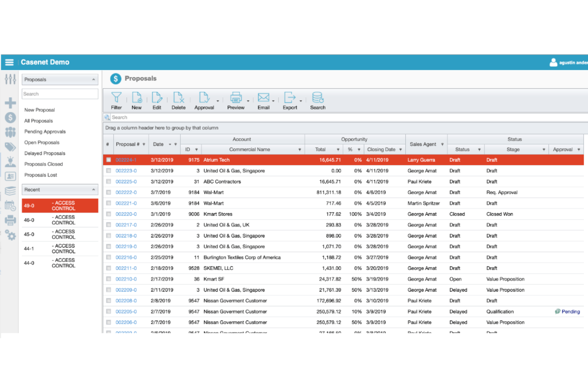Open proposal link 002222-0
Image resolution: width=588 pixels, height=392 pixels.
coord(126,193)
